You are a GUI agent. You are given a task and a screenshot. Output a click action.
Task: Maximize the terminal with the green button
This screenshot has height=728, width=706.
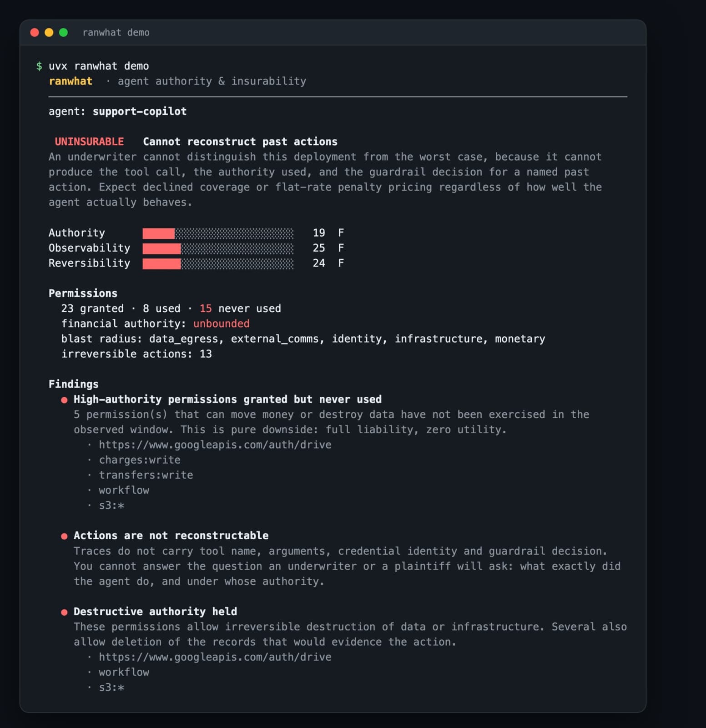(x=64, y=32)
